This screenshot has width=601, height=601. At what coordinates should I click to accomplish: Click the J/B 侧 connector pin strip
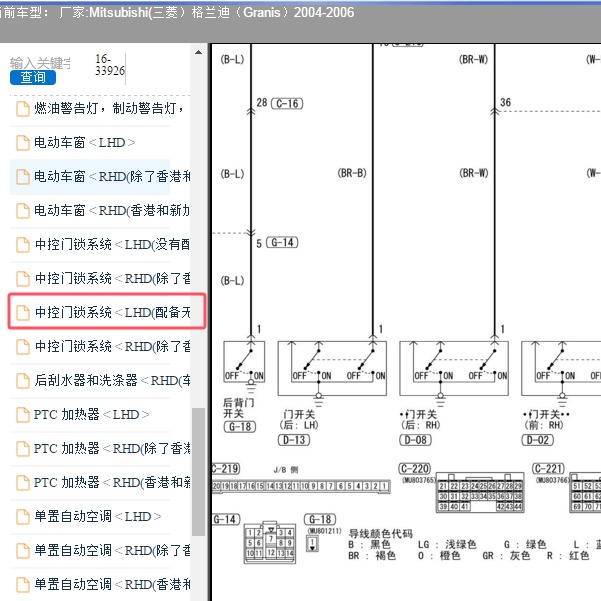coord(301,486)
